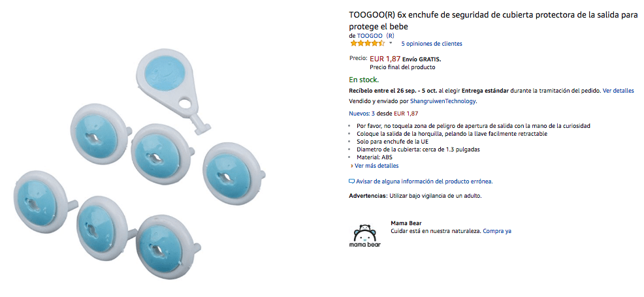Expand the rating dropdown arrow

(x=391, y=43)
